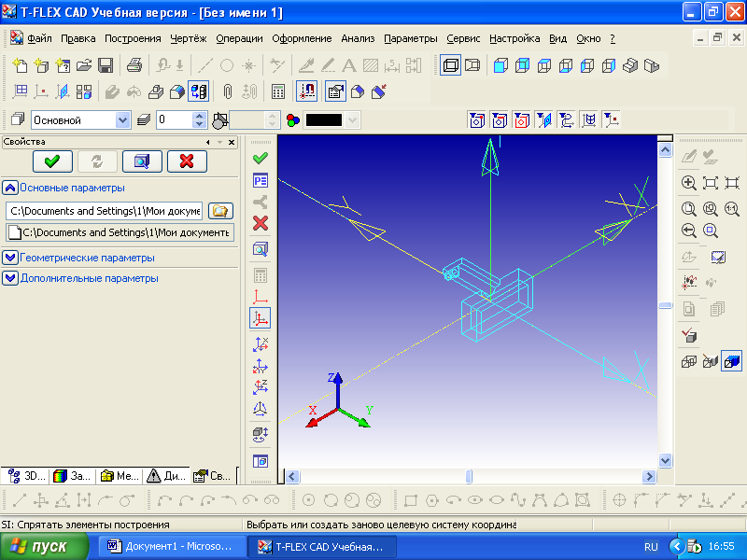Screen dimensions: 747x560
Task: Open the Построения menu
Action: 133,38
